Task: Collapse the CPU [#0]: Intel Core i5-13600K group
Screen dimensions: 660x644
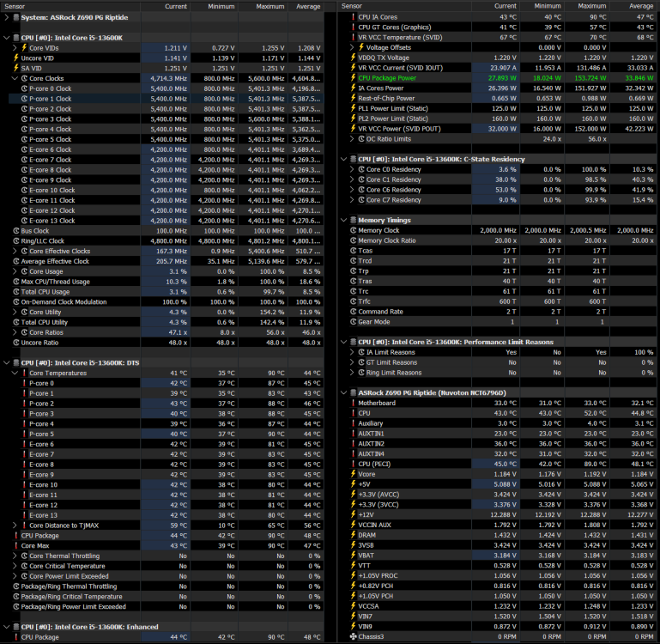Action: pyautogui.click(x=7, y=38)
